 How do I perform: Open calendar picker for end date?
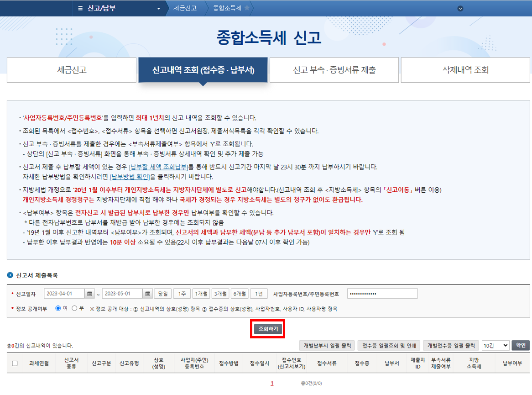coord(147,294)
